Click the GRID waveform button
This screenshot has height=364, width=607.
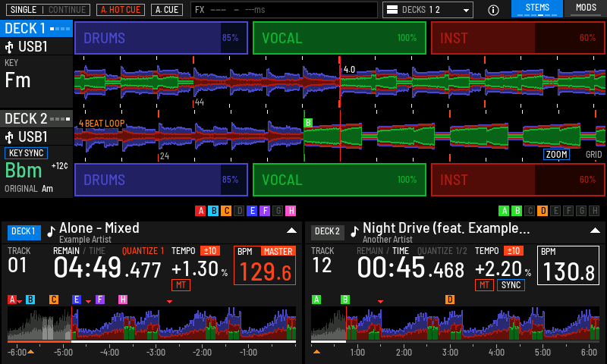[593, 155]
